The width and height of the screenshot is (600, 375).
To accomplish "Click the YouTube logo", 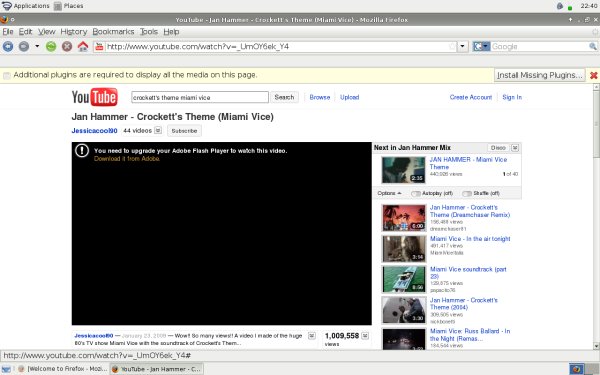I will [95, 97].
